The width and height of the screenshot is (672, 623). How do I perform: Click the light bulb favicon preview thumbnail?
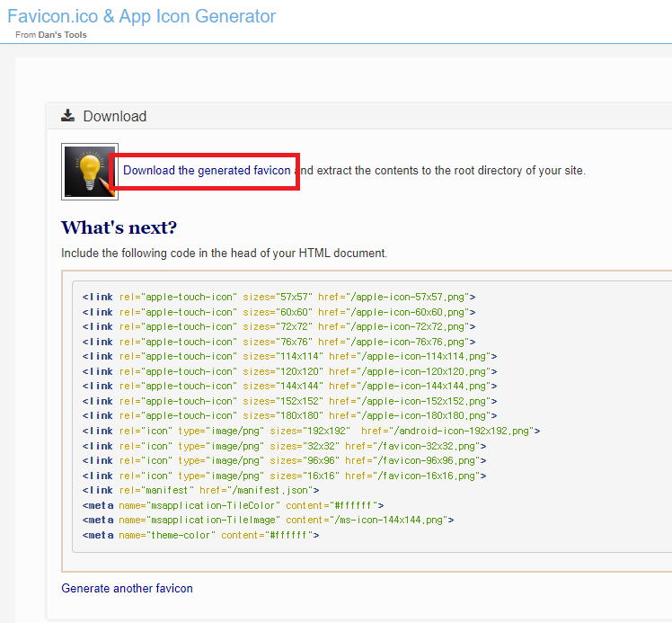pos(90,172)
